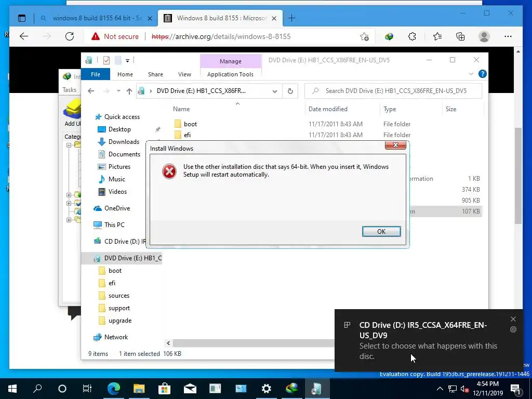Switch to the Home ribbon tab
The image size is (532, 399).
125,74
